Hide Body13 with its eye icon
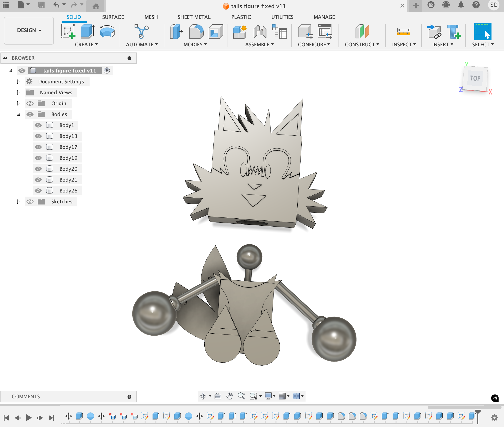The width and height of the screenshot is (504, 427). pos(38,136)
